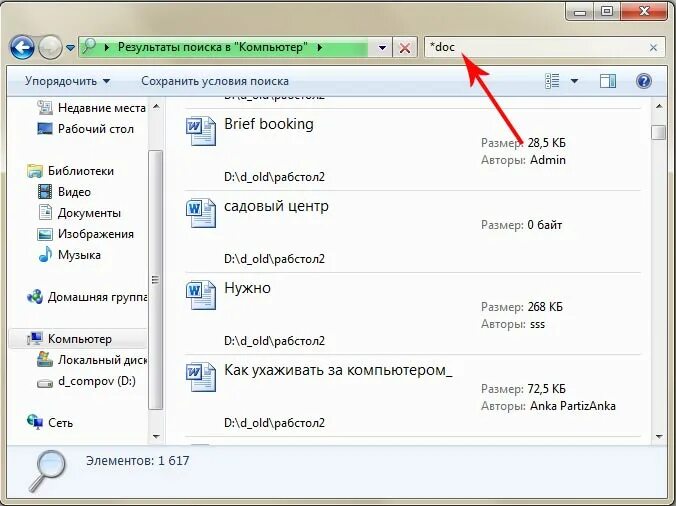Click the navigation pane scroll up arrow

[x=156, y=106]
